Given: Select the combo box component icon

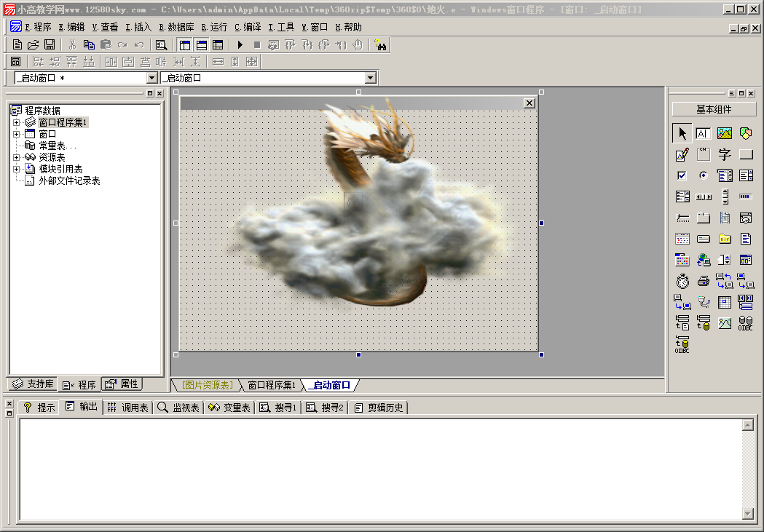Looking at the screenshot, I should 725,175.
